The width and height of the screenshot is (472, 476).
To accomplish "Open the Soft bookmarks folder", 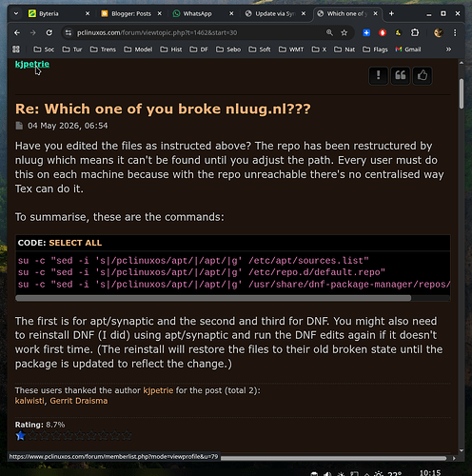I will [260, 50].
